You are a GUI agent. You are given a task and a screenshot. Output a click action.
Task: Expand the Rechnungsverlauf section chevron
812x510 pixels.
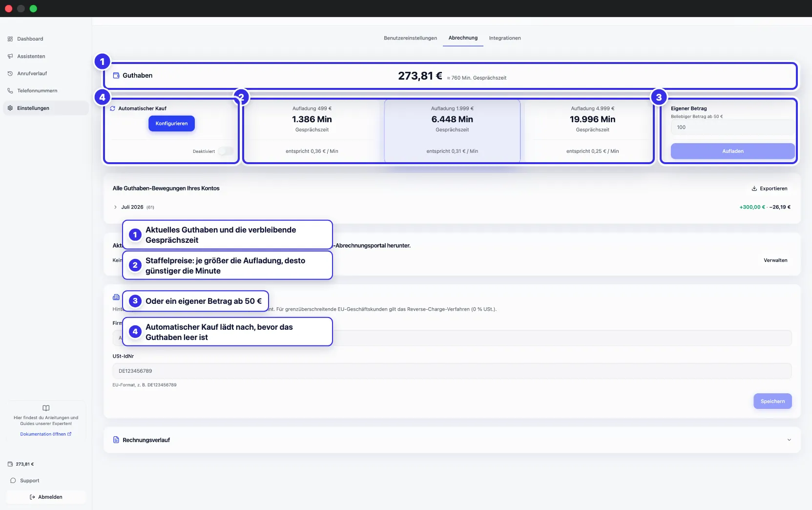click(789, 440)
